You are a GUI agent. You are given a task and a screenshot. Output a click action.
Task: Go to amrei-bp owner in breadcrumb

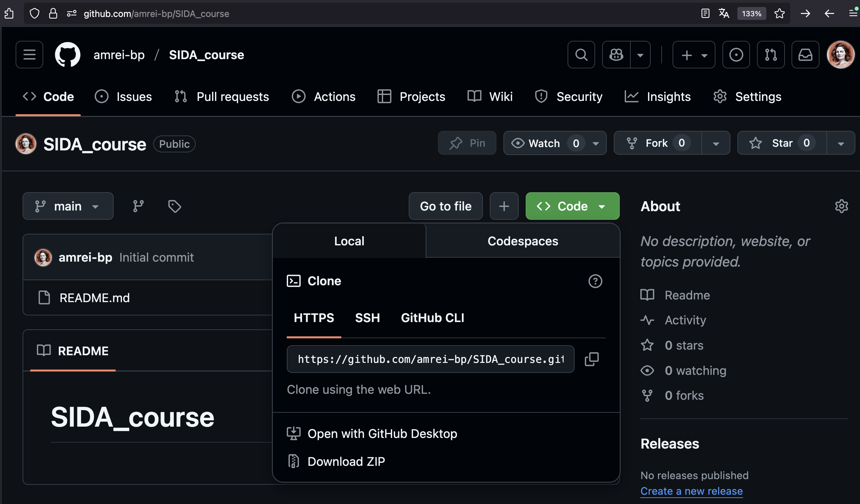coord(119,54)
